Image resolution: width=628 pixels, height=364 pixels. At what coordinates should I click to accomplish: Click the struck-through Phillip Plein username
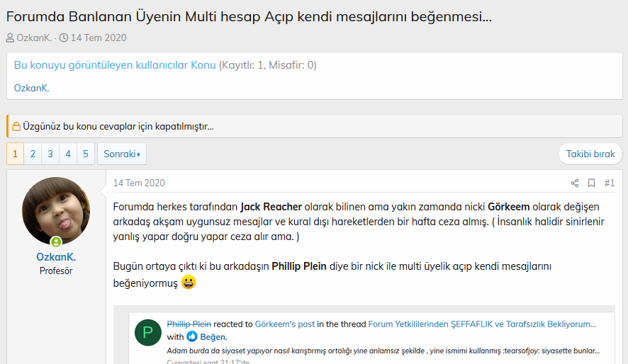(x=189, y=324)
